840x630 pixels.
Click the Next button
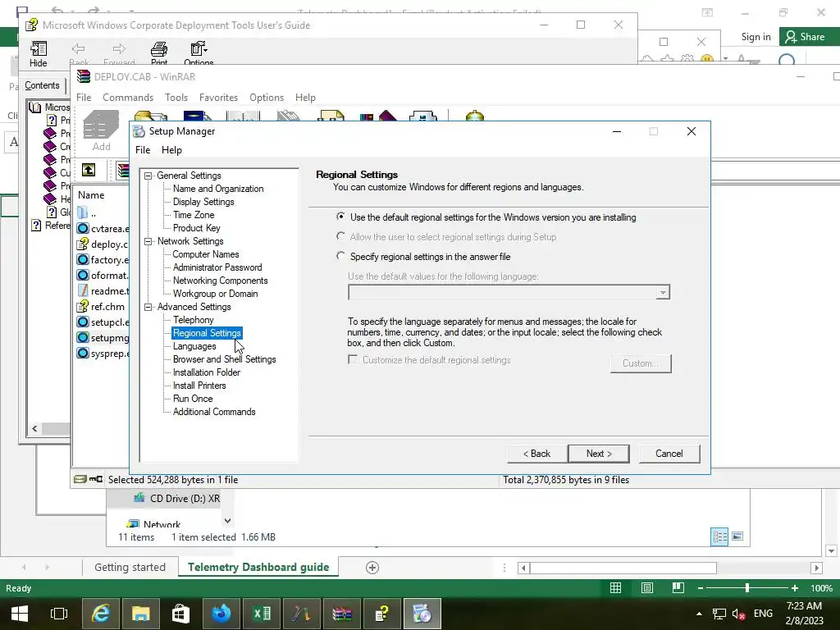tap(599, 454)
